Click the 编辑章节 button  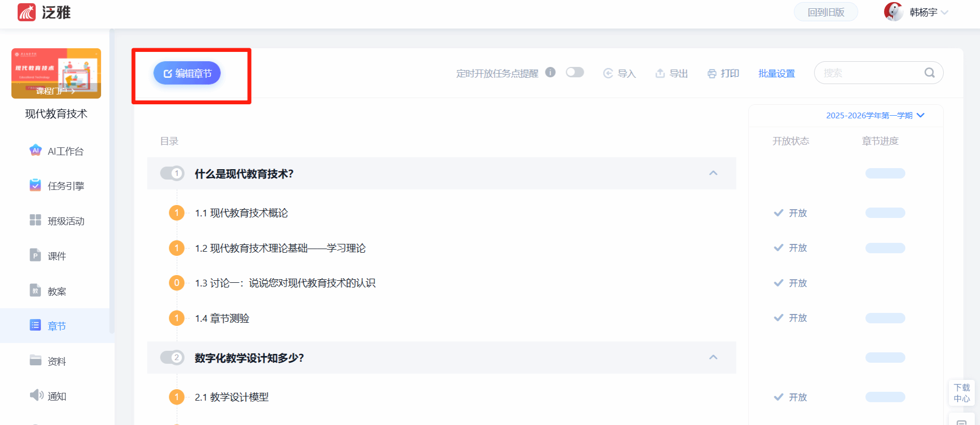pos(187,73)
